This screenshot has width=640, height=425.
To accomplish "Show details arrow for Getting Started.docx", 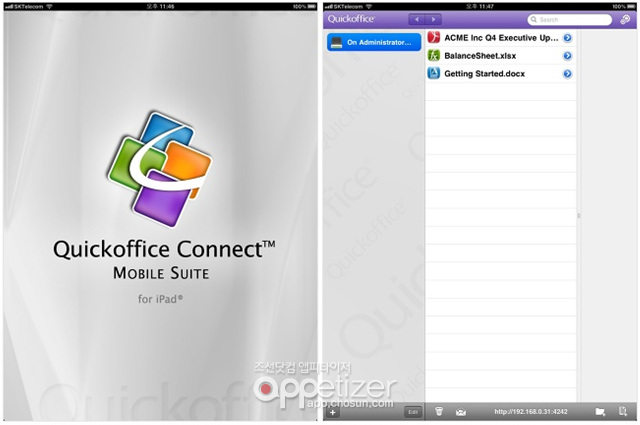I will [x=567, y=73].
